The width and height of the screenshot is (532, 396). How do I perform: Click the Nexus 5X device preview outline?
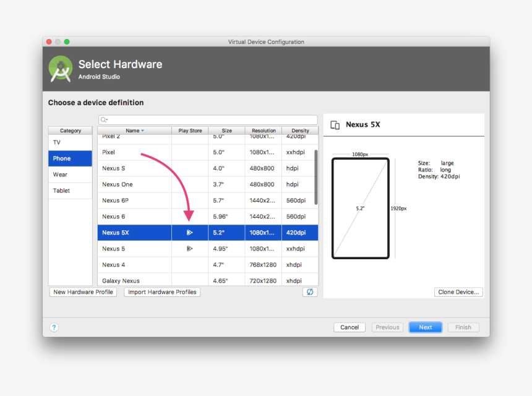[360, 209]
